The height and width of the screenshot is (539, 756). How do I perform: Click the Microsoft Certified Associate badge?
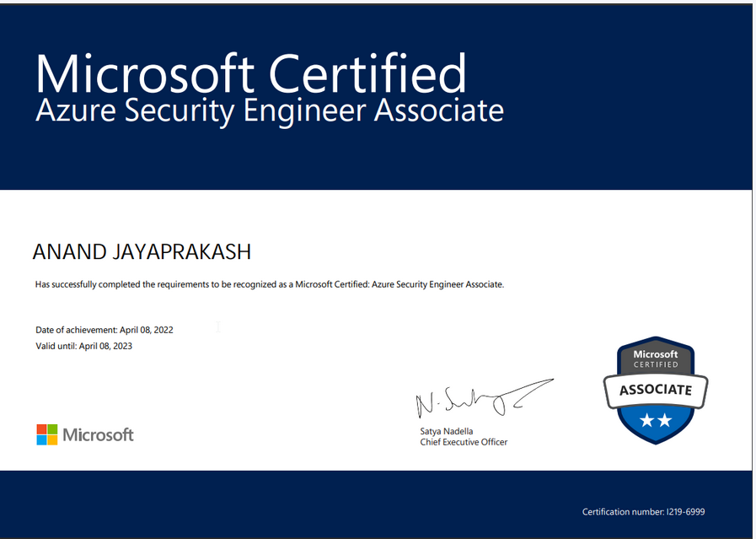[x=656, y=390]
